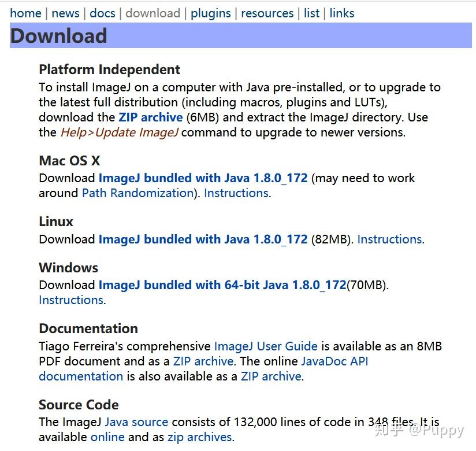This screenshot has height=451, width=476.
Task: Open the list navigation link
Action: pyautogui.click(x=311, y=13)
